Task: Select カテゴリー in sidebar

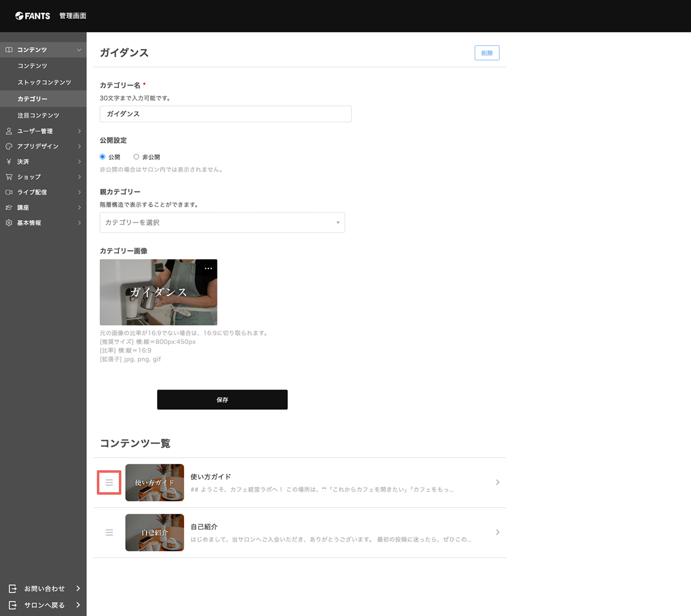Action: [x=32, y=99]
